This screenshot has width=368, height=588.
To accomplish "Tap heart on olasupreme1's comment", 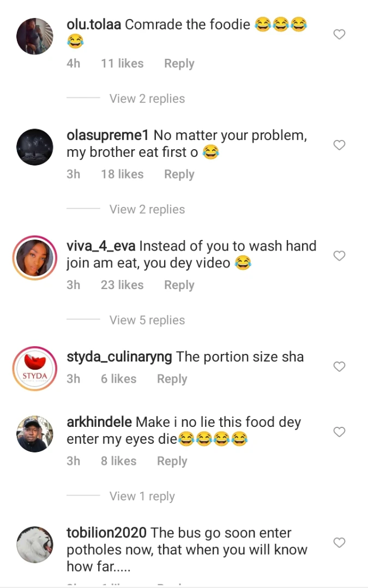I will (339, 145).
